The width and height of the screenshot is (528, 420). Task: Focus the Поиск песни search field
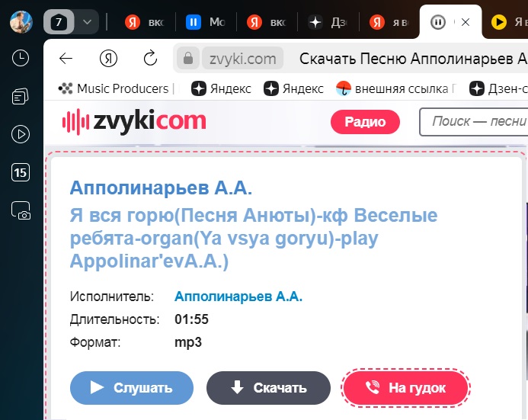pyautogui.click(x=473, y=122)
